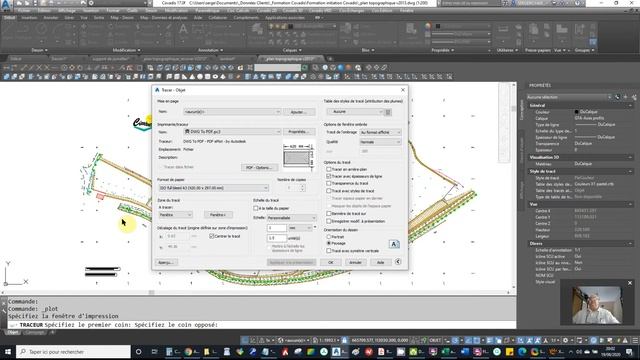
Task: Check A la taille du papier
Action: pos(256,208)
